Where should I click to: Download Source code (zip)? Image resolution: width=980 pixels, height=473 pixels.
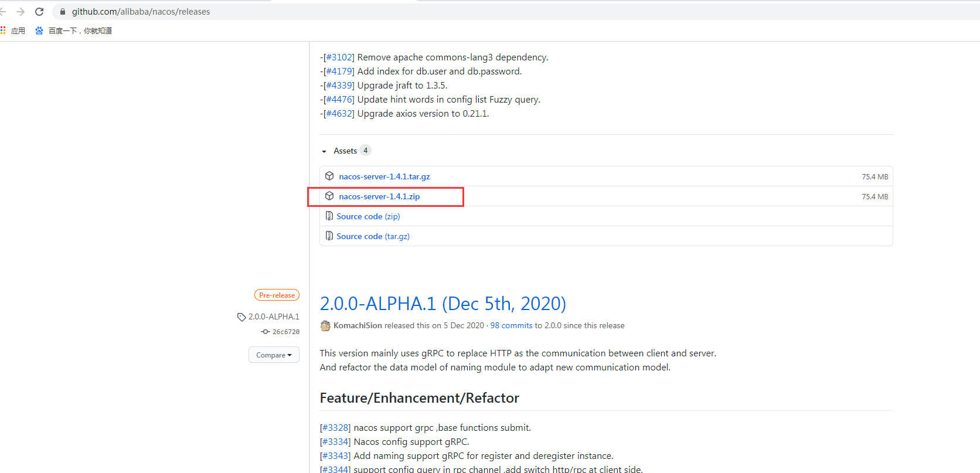[x=368, y=216]
